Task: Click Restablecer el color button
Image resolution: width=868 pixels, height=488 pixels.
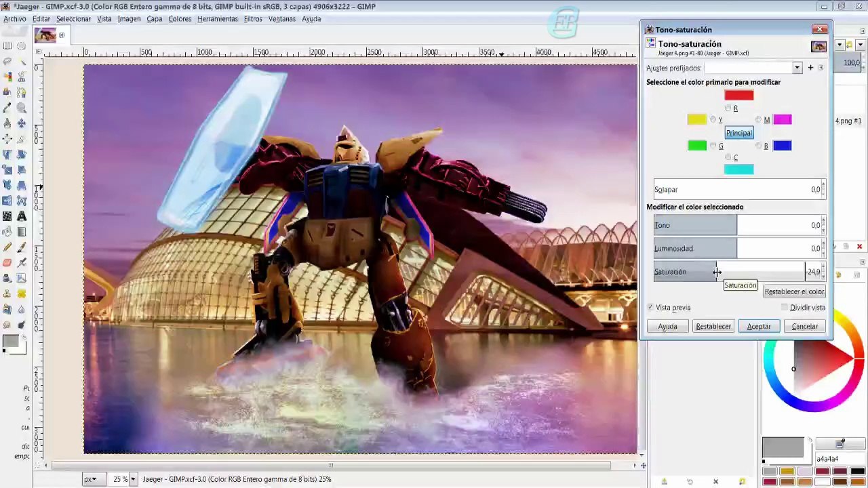Action: pyautogui.click(x=794, y=291)
